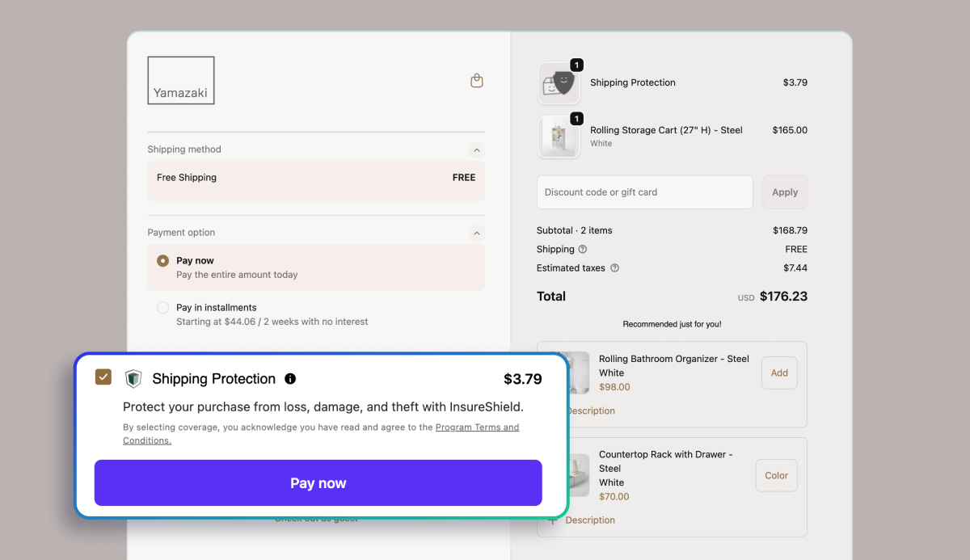Click the Discount code or gift card field
Screen dimensions: 970x560
(645, 192)
